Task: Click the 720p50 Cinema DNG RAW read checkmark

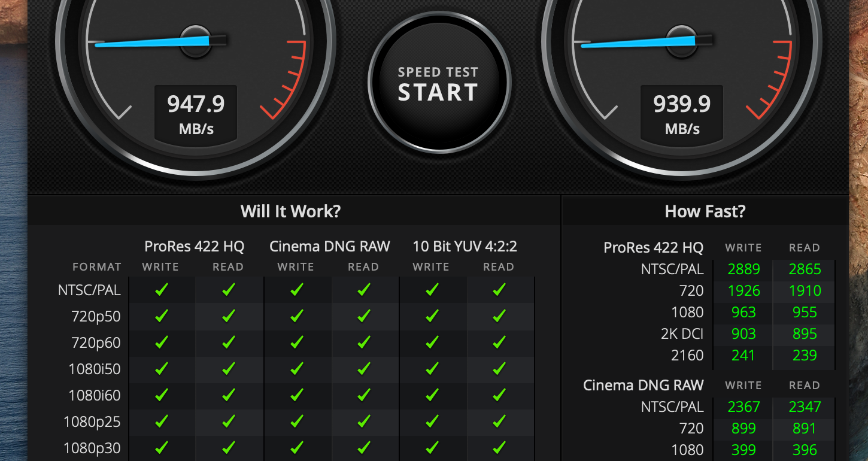Action: tap(364, 317)
